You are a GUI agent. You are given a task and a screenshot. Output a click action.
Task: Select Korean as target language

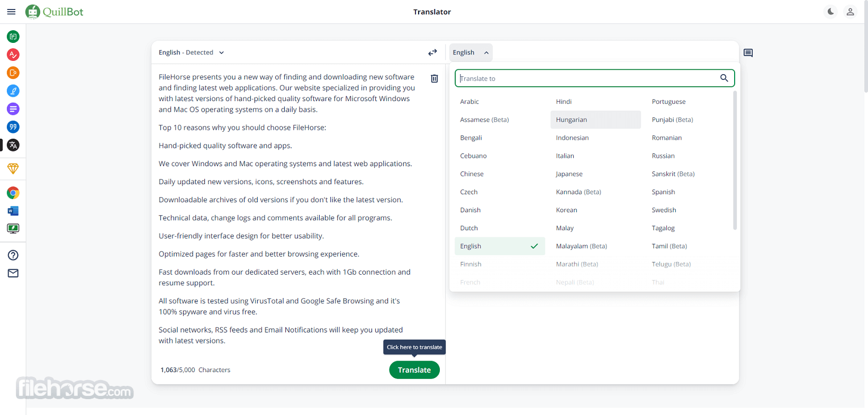coord(595,210)
